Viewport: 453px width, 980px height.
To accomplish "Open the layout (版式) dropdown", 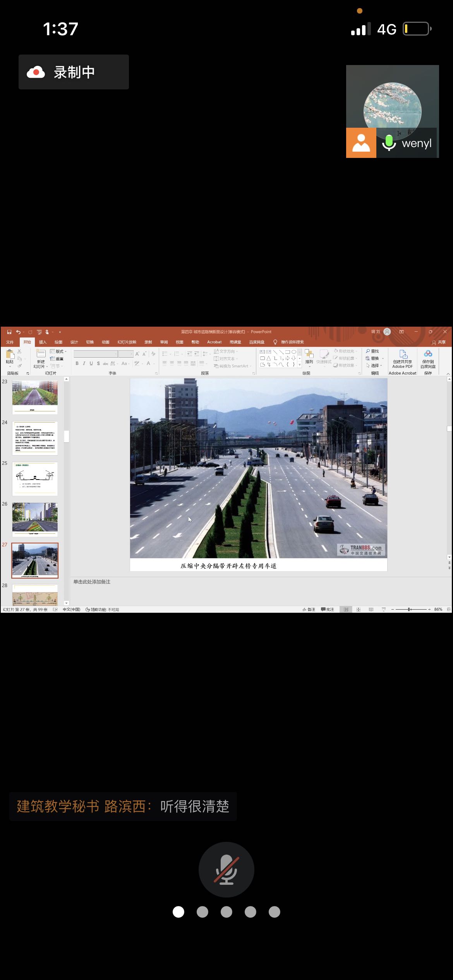I will tap(59, 351).
